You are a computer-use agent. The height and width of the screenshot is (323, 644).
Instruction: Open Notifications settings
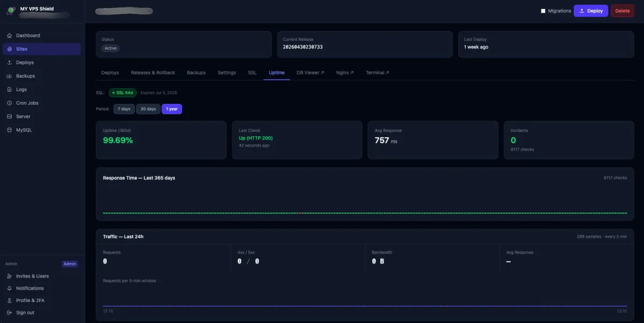42,288
